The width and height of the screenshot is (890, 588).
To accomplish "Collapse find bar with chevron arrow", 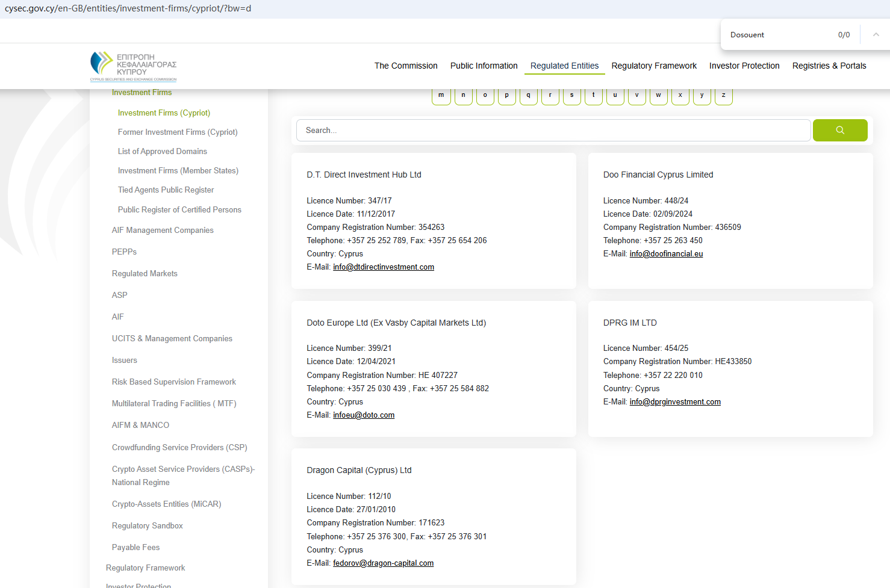I will coord(876,35).
